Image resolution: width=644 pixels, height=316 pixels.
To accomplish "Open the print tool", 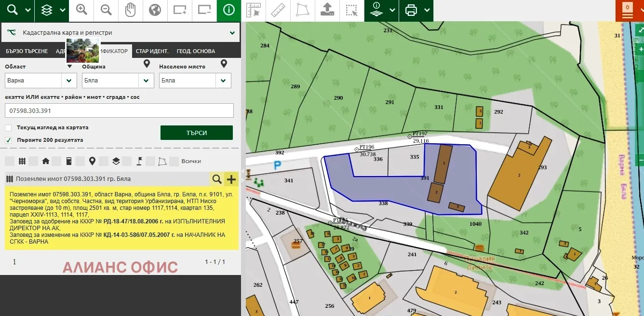I will coord(411,10).
